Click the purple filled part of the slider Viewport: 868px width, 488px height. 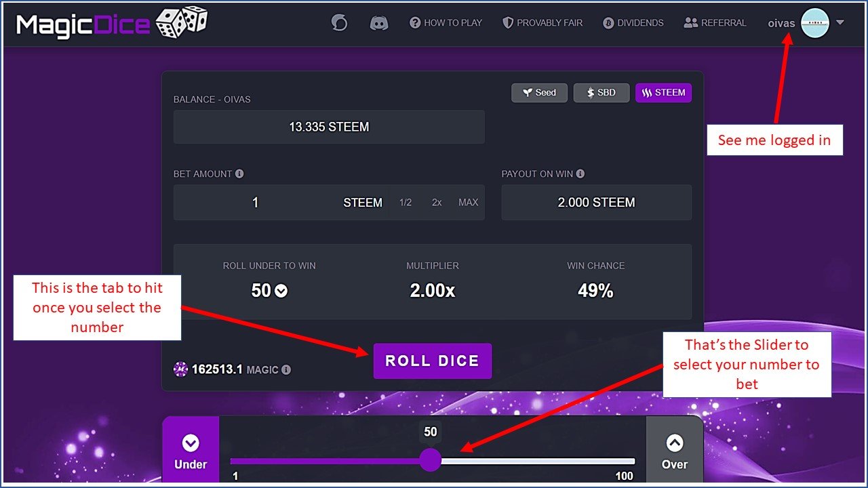point(325,461)
